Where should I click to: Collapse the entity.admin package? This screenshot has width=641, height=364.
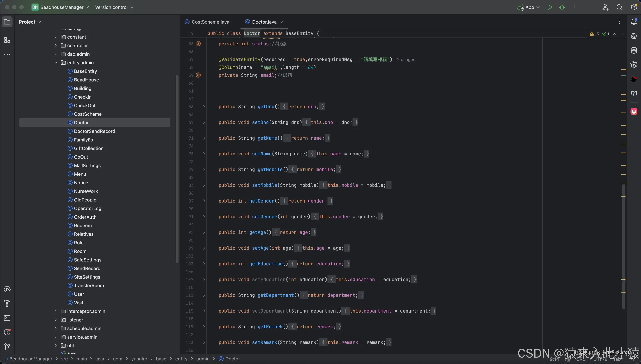(56, 63)
